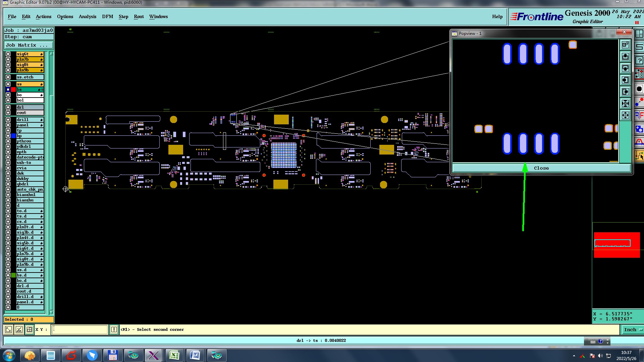Click the pan up icon in Popview

click(625, 57)
